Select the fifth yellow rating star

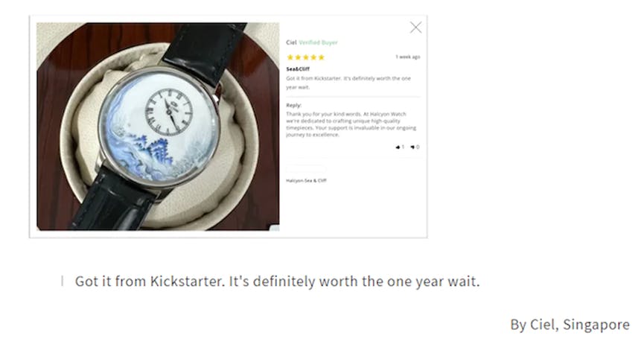321,57
